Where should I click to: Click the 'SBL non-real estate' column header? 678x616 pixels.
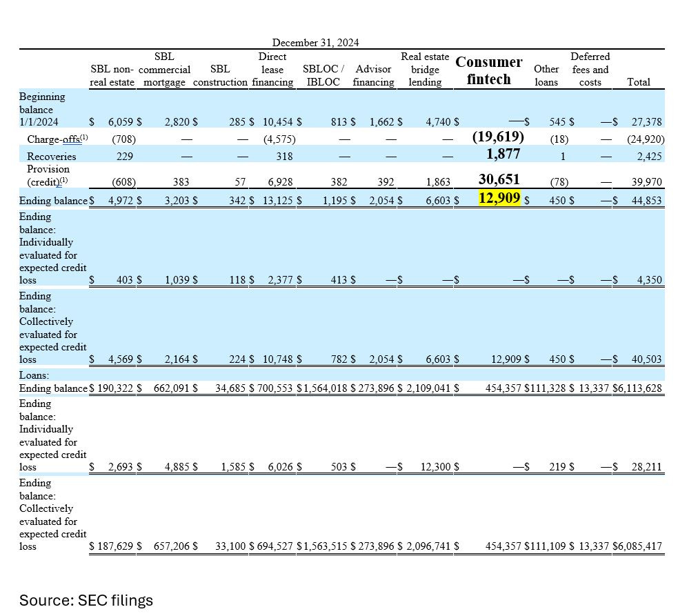(112, 76)
